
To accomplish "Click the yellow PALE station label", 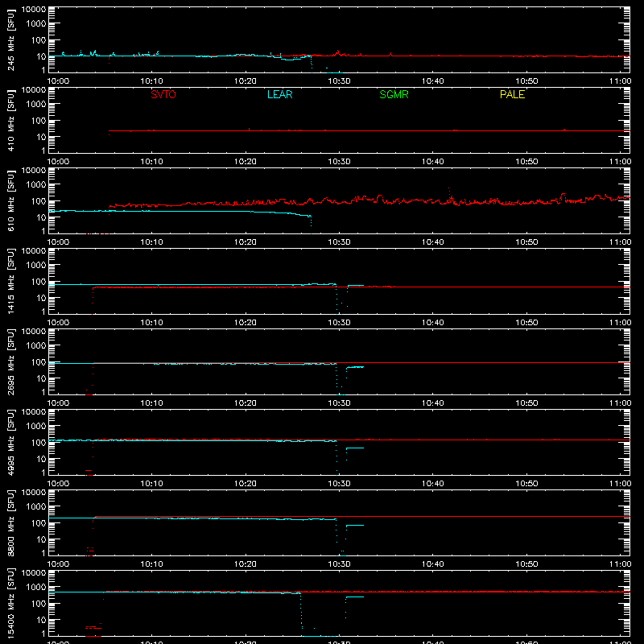I will point(512,94).
